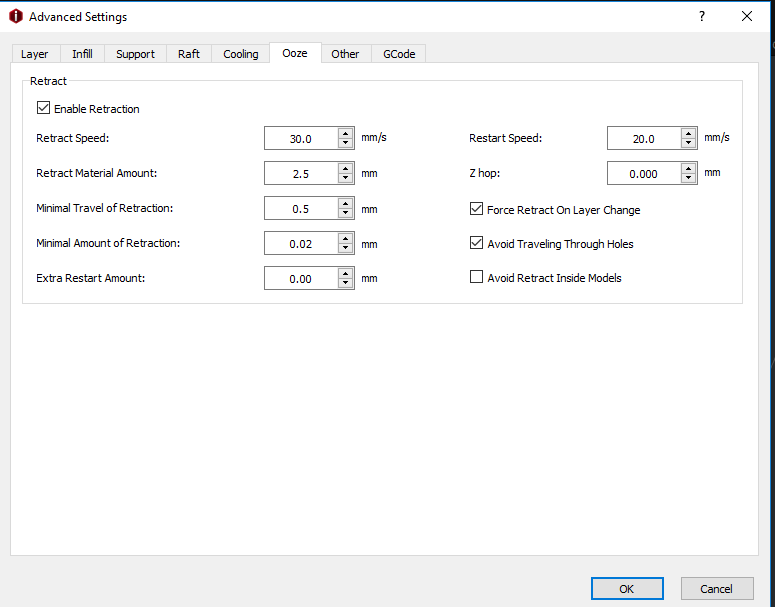The width and height of the screenshot is (775, 607).
Task: Click the help question mark button
Action: [x=701, y=17]
